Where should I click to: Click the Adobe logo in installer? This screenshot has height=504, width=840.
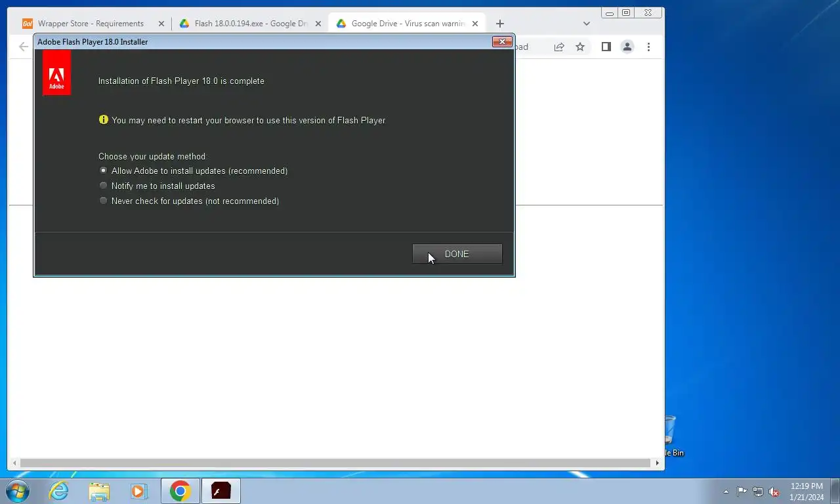click(56, 73)
